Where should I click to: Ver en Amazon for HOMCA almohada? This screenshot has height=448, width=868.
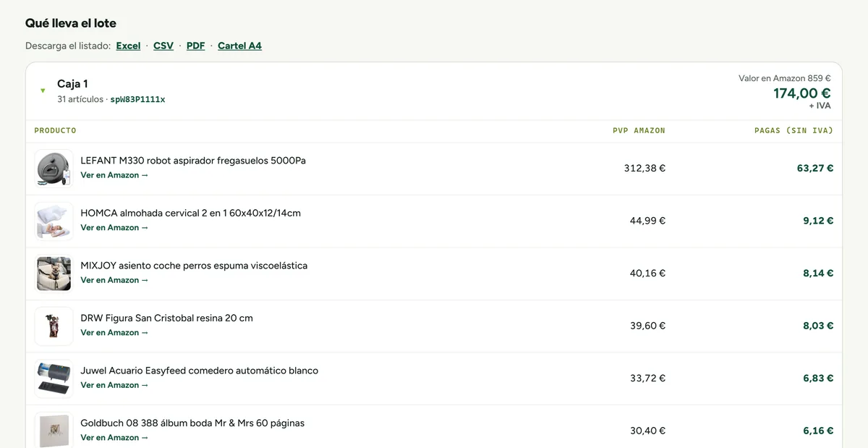coord(114,227)
